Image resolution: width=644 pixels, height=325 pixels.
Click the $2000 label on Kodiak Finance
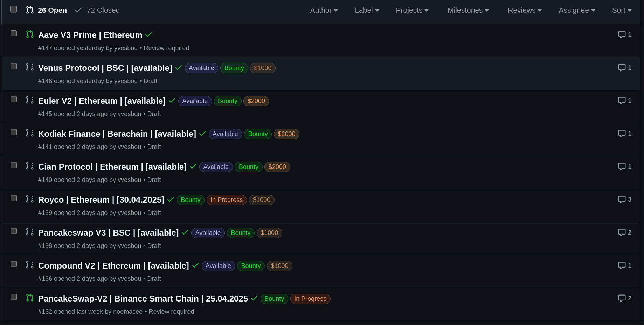[x=286, y=134]
